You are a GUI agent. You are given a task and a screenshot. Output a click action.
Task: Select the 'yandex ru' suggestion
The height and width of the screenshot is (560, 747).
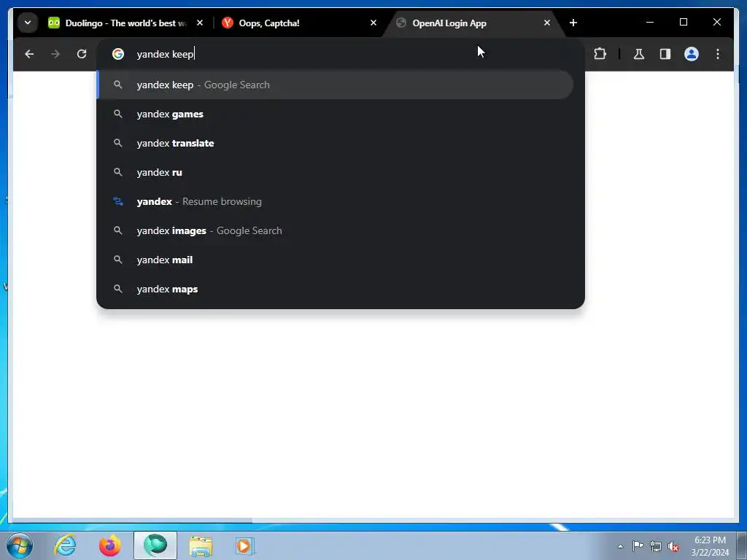[x=336, y=172]
